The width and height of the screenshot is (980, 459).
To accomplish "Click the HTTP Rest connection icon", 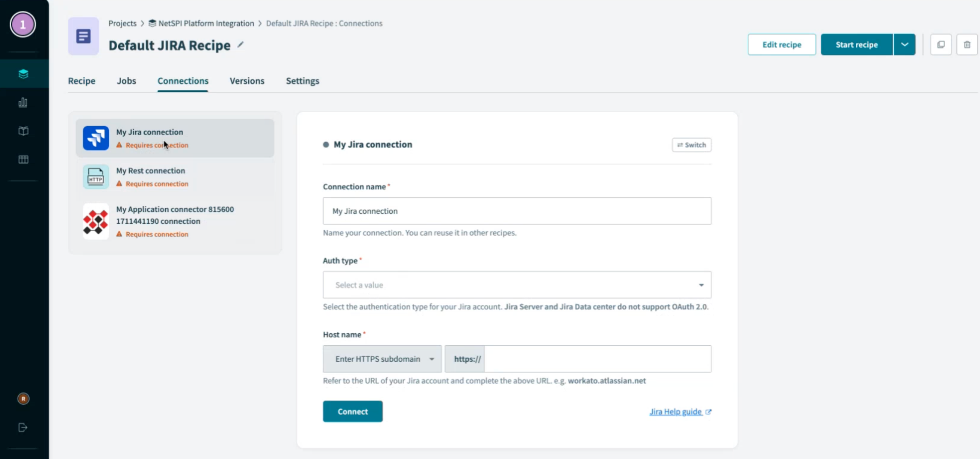I will click(96, 177).
